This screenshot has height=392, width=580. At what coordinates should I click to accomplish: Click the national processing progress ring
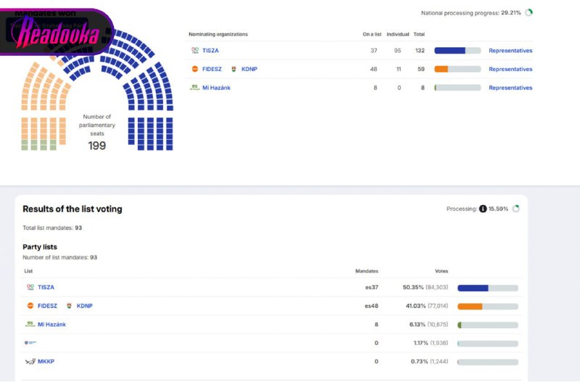(x=529, y=13)
